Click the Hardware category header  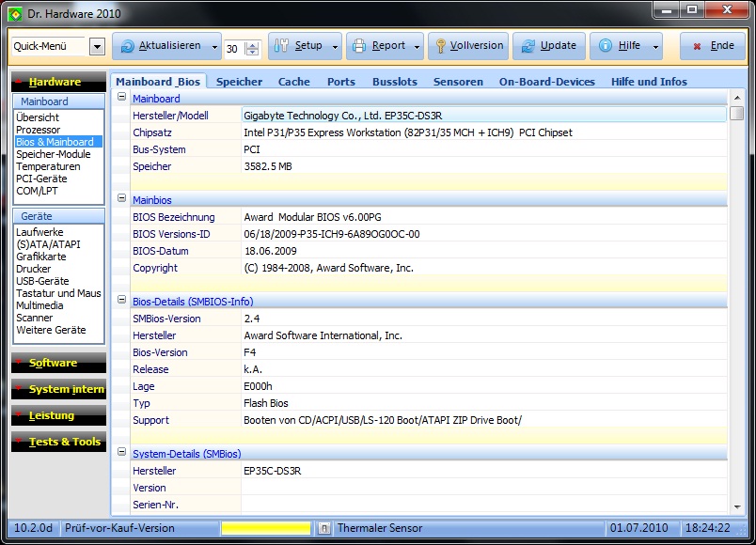(58, 82)
